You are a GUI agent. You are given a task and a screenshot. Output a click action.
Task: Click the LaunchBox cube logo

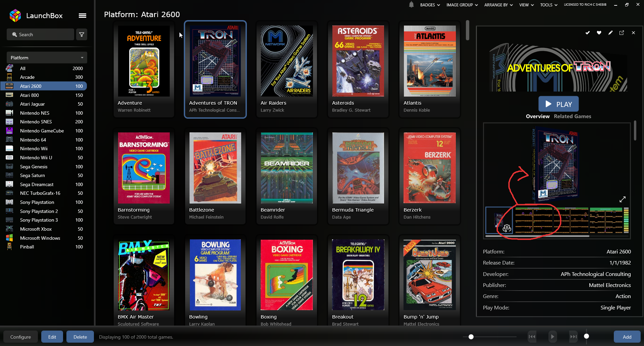[x=15, y=15]
